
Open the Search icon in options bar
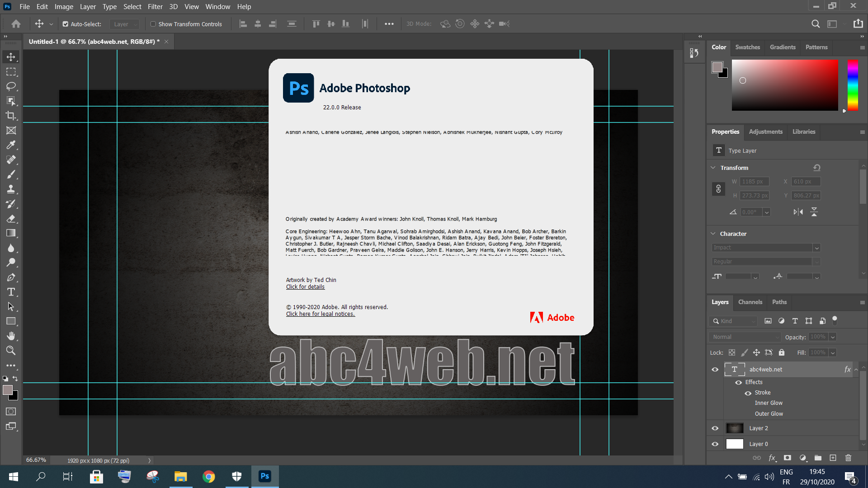pos(816,24)
